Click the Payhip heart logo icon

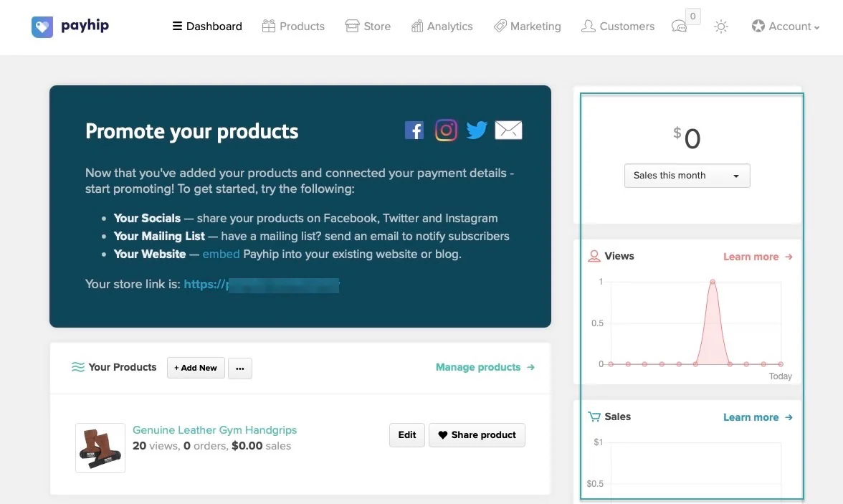pyautogui.click(x=42, y=27)
